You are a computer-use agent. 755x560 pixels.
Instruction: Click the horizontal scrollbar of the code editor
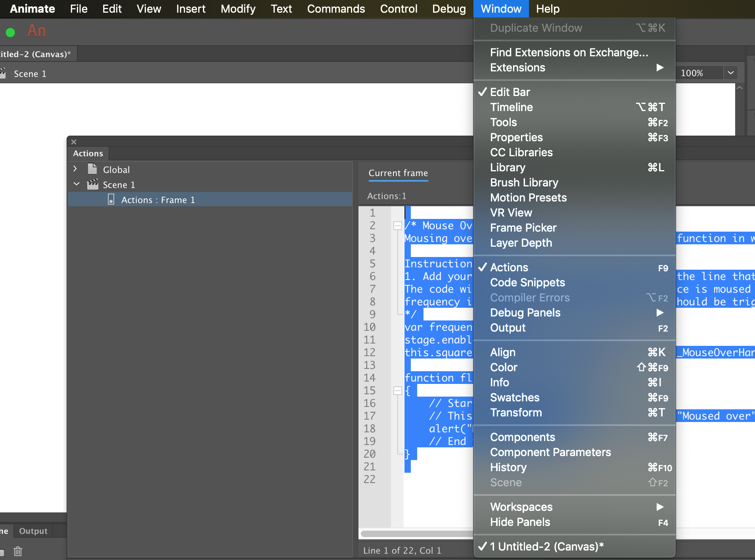point(416,534)
